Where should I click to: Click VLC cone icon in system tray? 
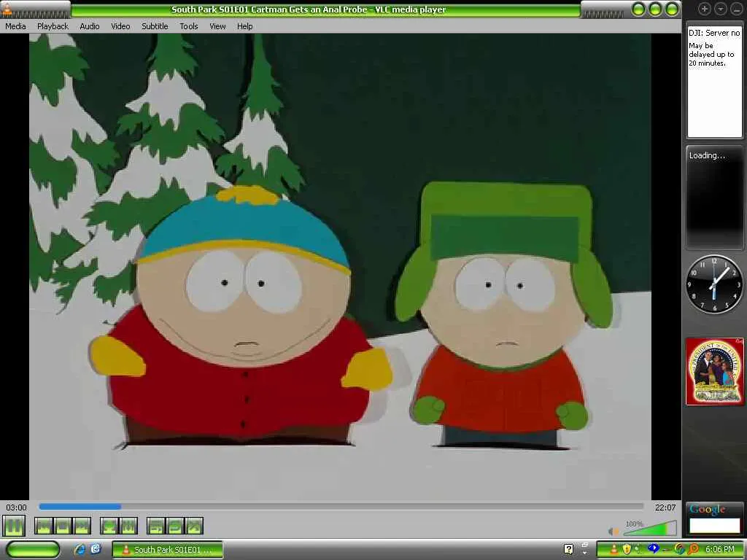[614, 549]
